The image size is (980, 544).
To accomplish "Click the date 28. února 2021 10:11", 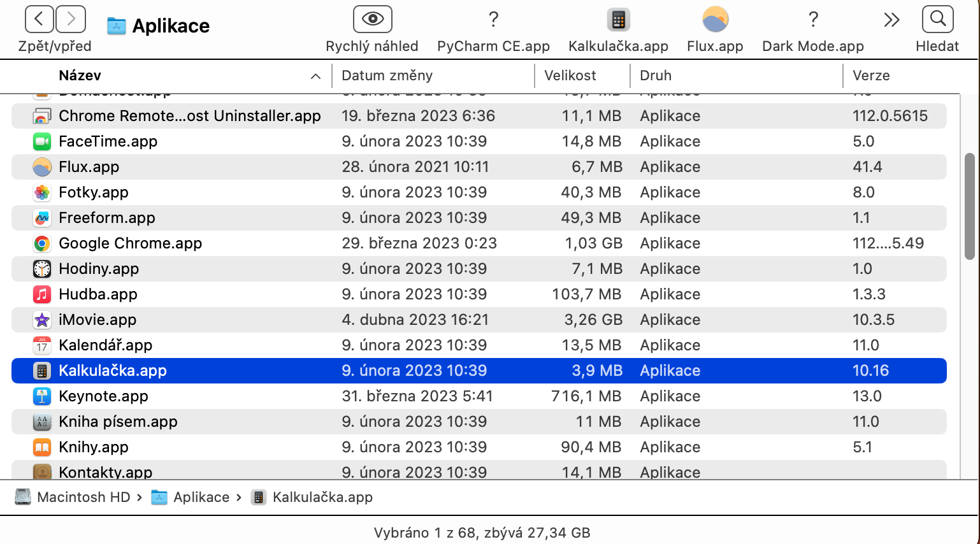I will (x=415, y=167).
